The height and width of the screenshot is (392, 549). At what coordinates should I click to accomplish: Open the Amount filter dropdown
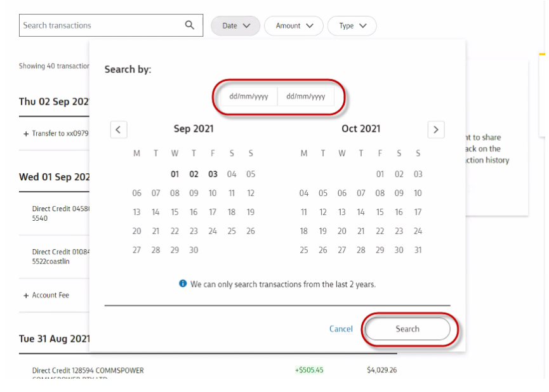pyautogui.click(x=294, y=26)
